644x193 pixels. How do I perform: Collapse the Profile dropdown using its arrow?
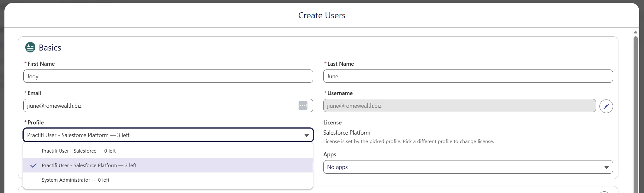click(306, 135)
